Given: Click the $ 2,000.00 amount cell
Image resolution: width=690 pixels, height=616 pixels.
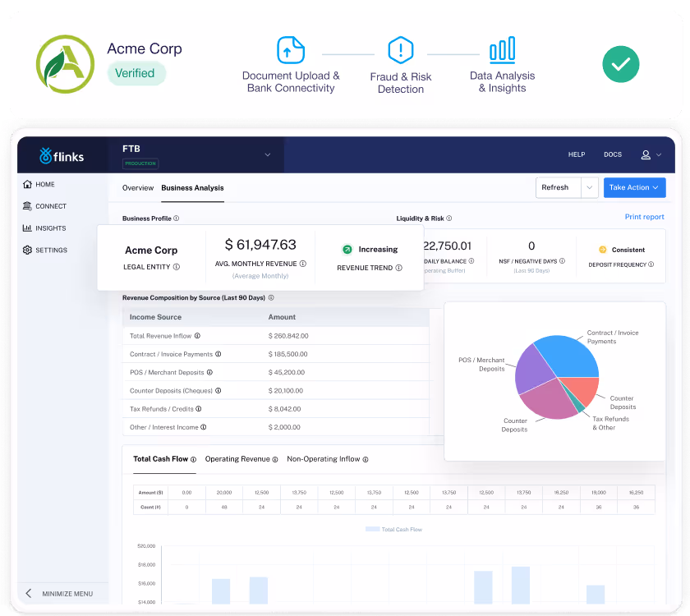Looking at the screenshot, I should pos(284,427).
